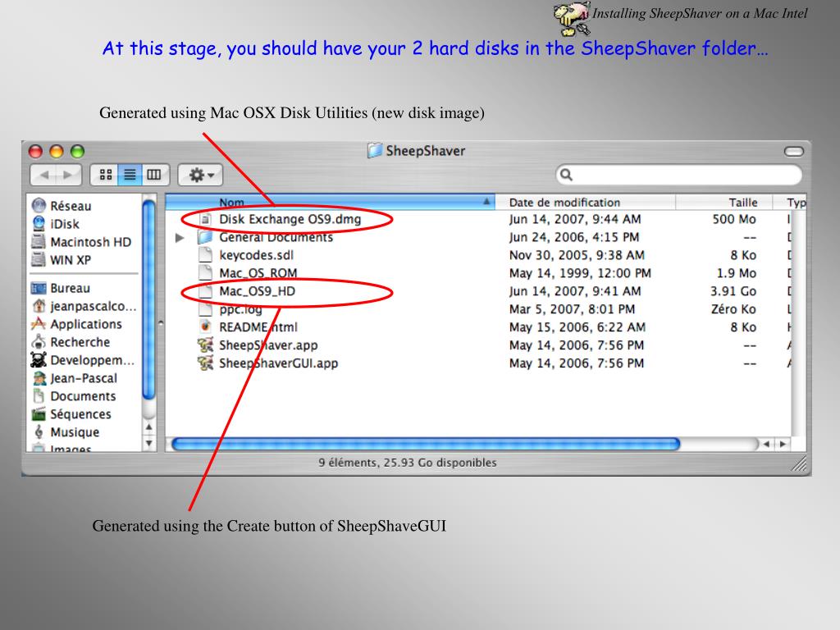
Task: Open Developpem... in the sidebar
Action: coord(83,360)
